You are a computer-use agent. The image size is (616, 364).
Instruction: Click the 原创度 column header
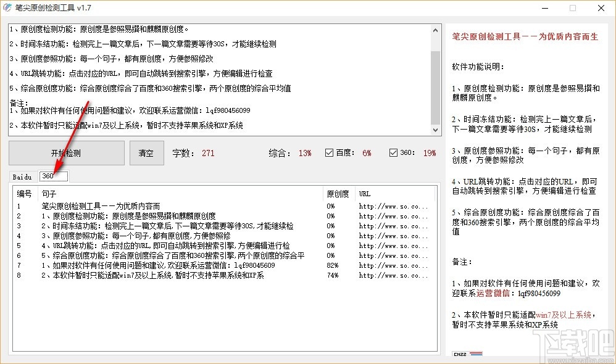(338, 194)
